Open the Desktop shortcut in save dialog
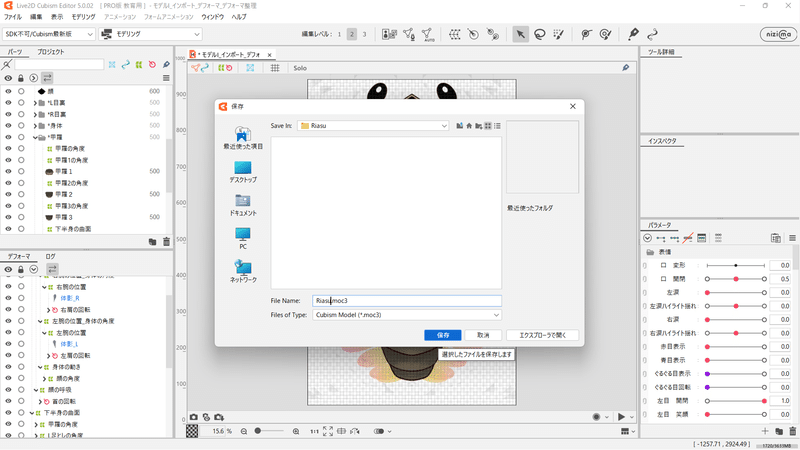Image resolution: width=800 pixels, height=450 pixels. [243, 172]
